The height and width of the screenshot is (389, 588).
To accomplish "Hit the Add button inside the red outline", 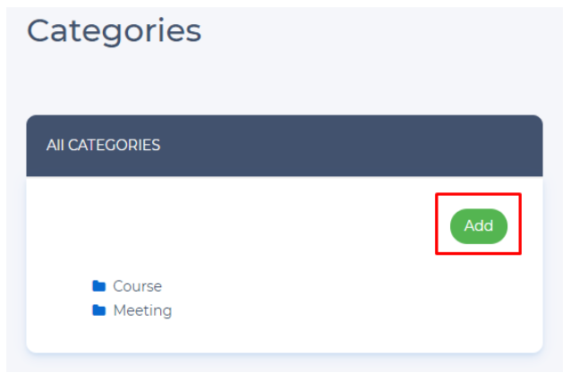I will pyautogui.click(x=478, y=226).
